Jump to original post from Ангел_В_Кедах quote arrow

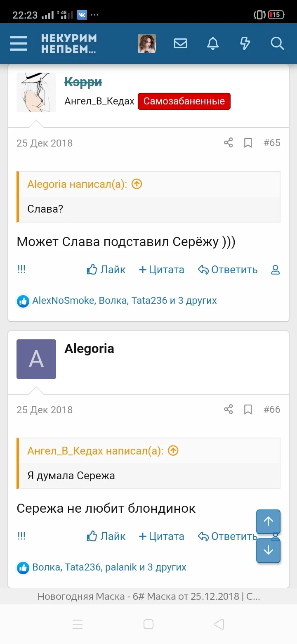173,451
